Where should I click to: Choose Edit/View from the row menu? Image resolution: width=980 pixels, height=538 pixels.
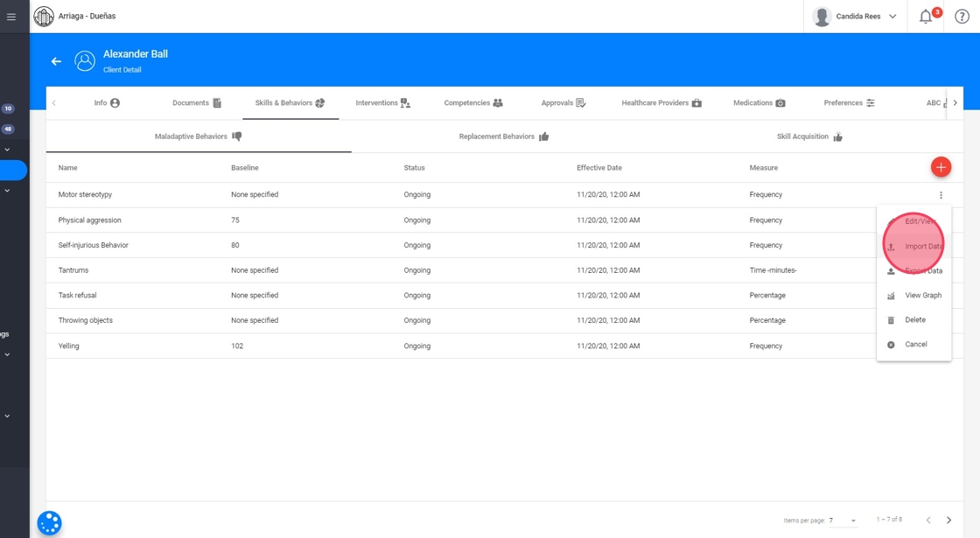(913, 221)
